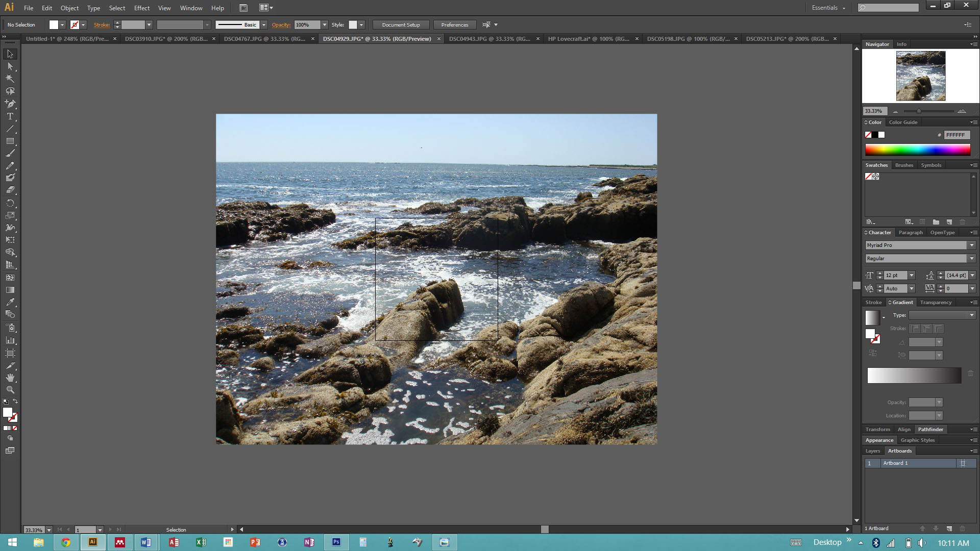Select the Magic Wand tool
980x551 pixels.
click(x=10, y=79)
